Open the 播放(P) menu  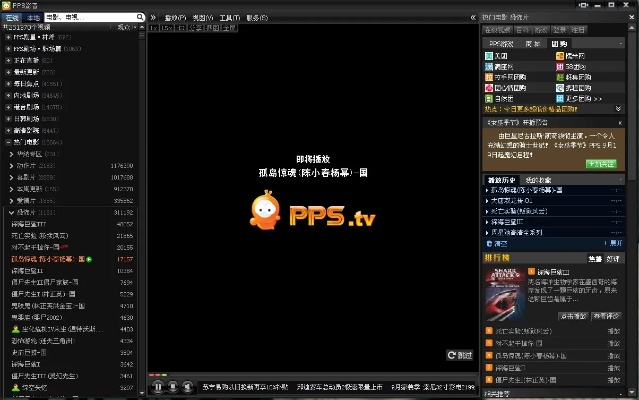point(173,18)
